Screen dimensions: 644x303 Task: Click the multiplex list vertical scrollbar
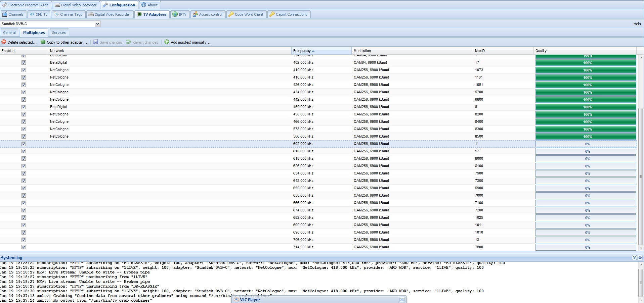[x=641, y=176]
